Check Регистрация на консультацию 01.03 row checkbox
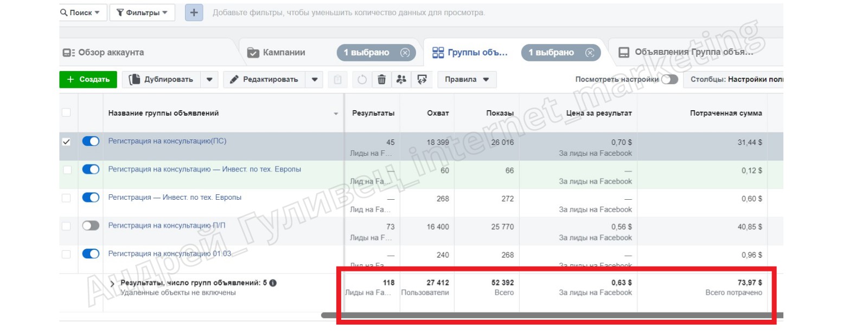 (66, 254)
